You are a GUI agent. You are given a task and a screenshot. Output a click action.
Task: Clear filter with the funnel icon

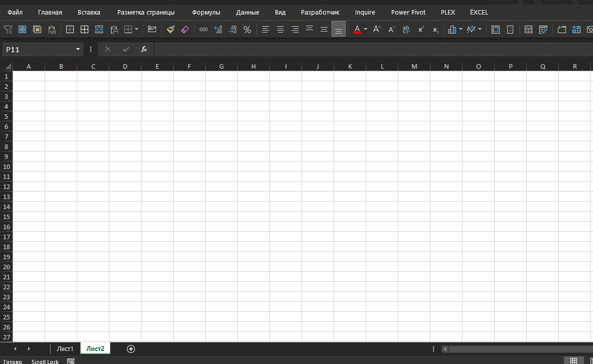[8, 30]
